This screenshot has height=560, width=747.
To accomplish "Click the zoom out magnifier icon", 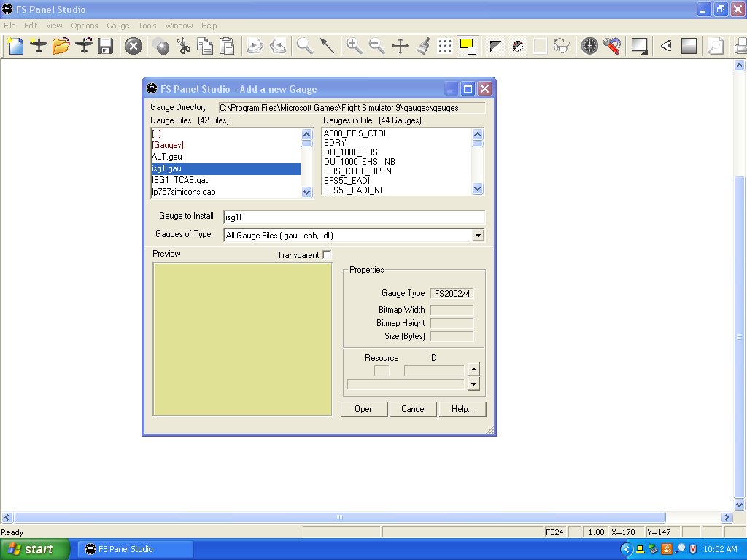I will pyautogui.click(x=377, y=46).
